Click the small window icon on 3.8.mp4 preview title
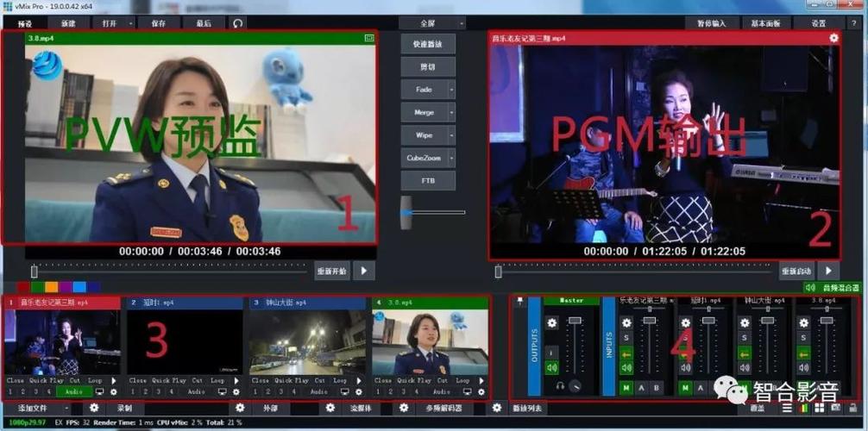 coord(369,38)
